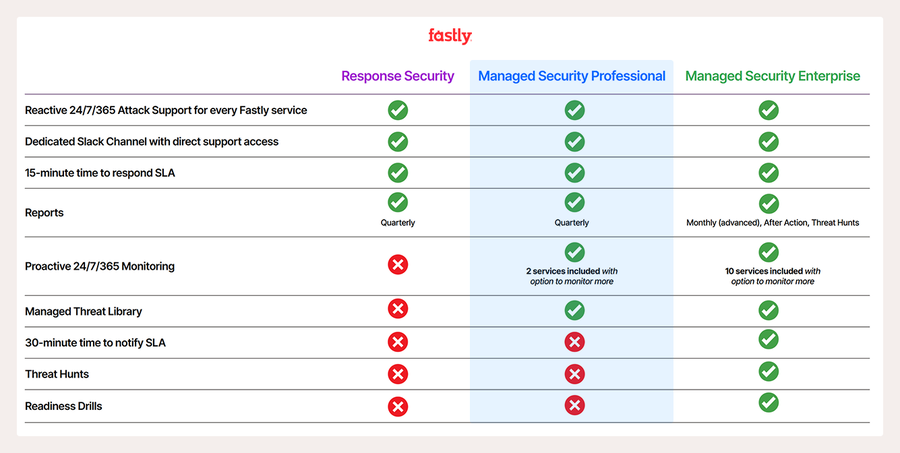Click Response Security's Readiness Drills red X
Image resolution: width=900 pixels, height=453 pixels.
click(397, 406)
